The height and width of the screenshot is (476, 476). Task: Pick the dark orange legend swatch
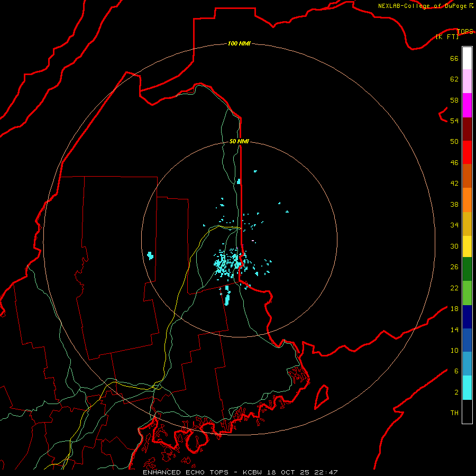click(467, 176)
